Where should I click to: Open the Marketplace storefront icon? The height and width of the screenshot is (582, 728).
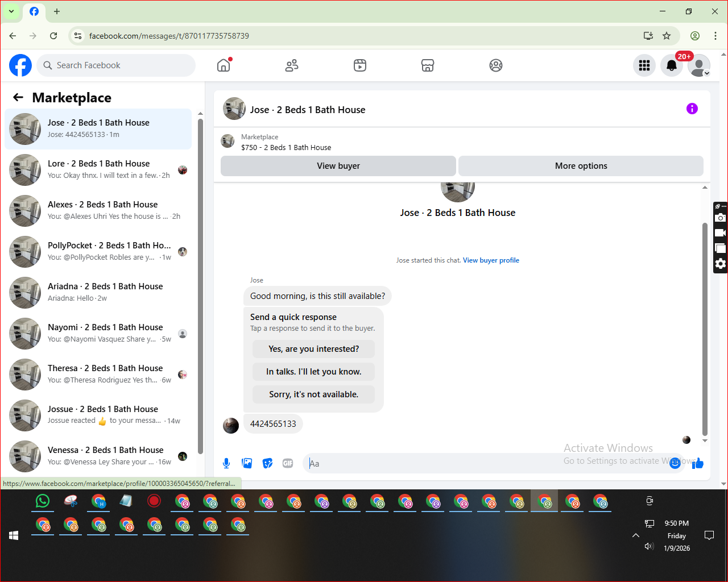pyautogui.click(x=428, y=65)
